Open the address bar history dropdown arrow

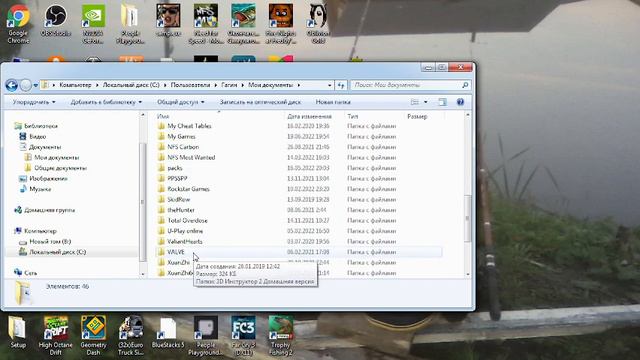coord(329,85)
